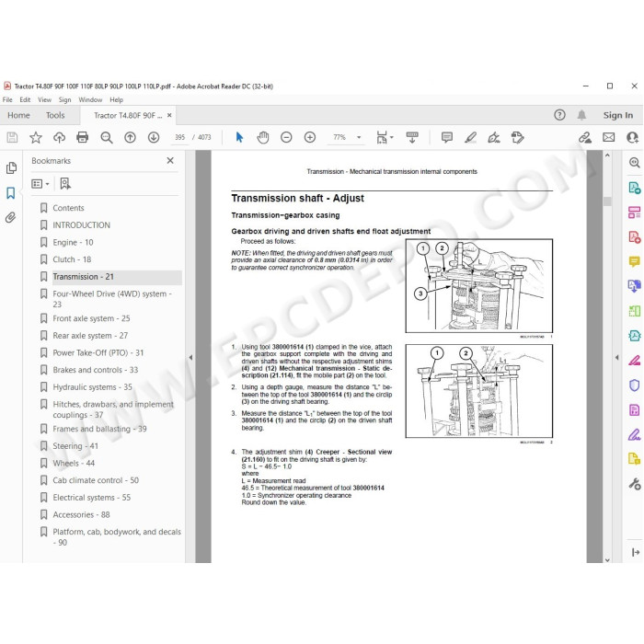Activate the Hand pan tool
The height and width of the screenshot is (644, 644).
pos(263,137)
